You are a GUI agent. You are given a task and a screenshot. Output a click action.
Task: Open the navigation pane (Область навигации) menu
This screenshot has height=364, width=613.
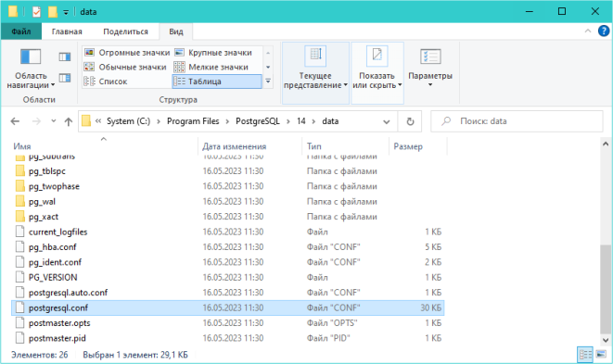coord(31,69)
